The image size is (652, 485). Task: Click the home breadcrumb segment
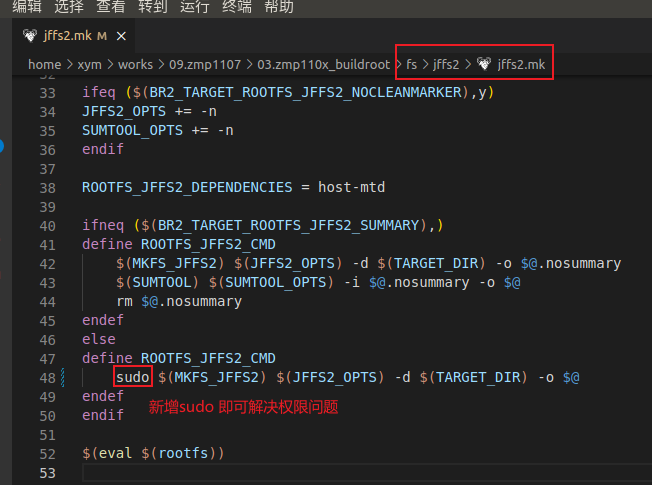[44, 64]
